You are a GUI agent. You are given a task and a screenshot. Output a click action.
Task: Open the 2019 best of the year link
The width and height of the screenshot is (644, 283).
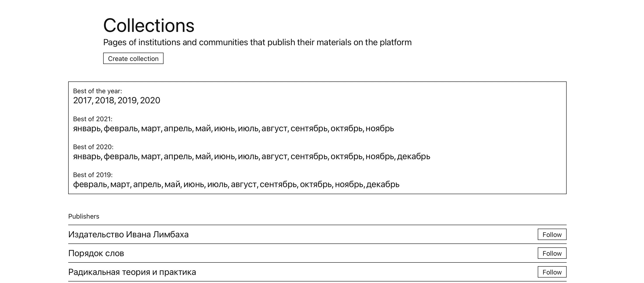pos(127,100)
